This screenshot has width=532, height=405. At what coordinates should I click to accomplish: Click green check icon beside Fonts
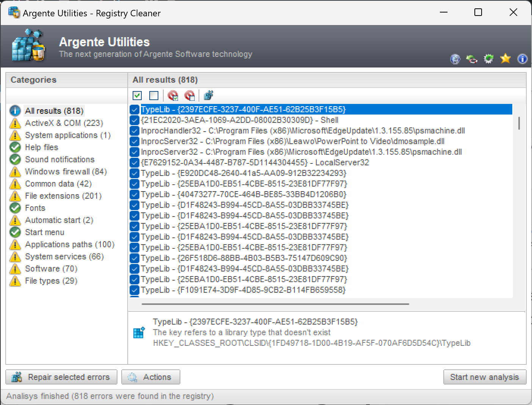[x=15, y=208]
